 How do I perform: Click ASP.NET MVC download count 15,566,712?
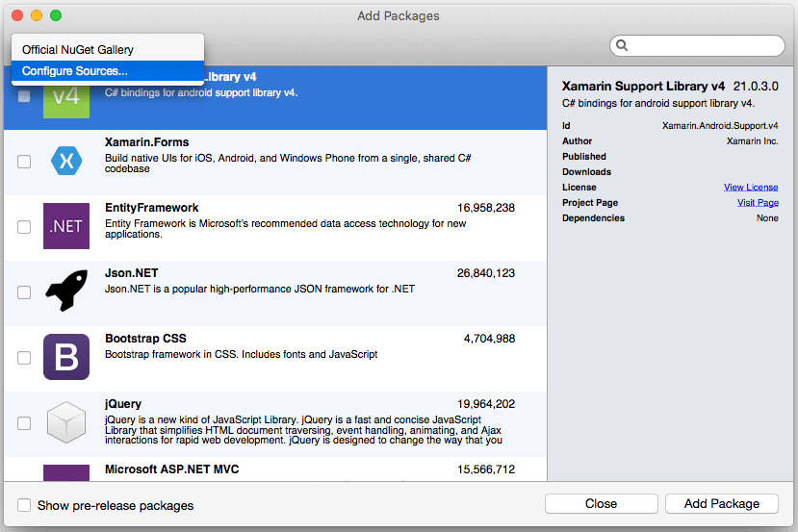tap(486, 469)
